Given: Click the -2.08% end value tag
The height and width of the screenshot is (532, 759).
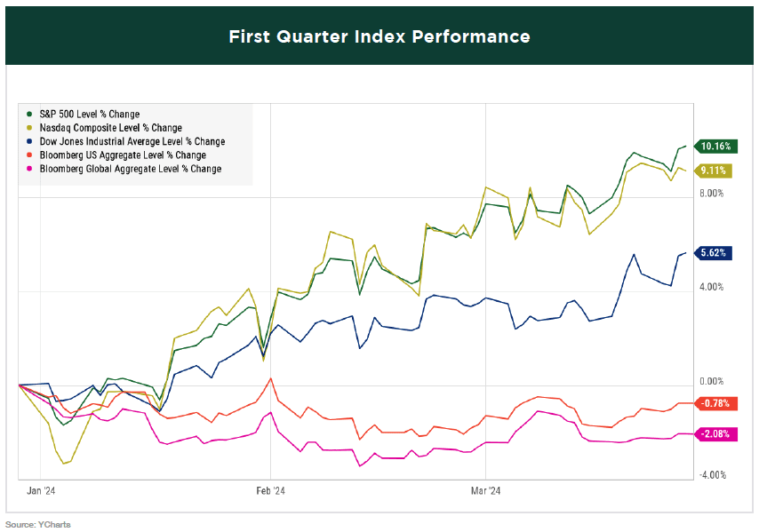Looking at the screenshot, I should click(x=714, y=433).
